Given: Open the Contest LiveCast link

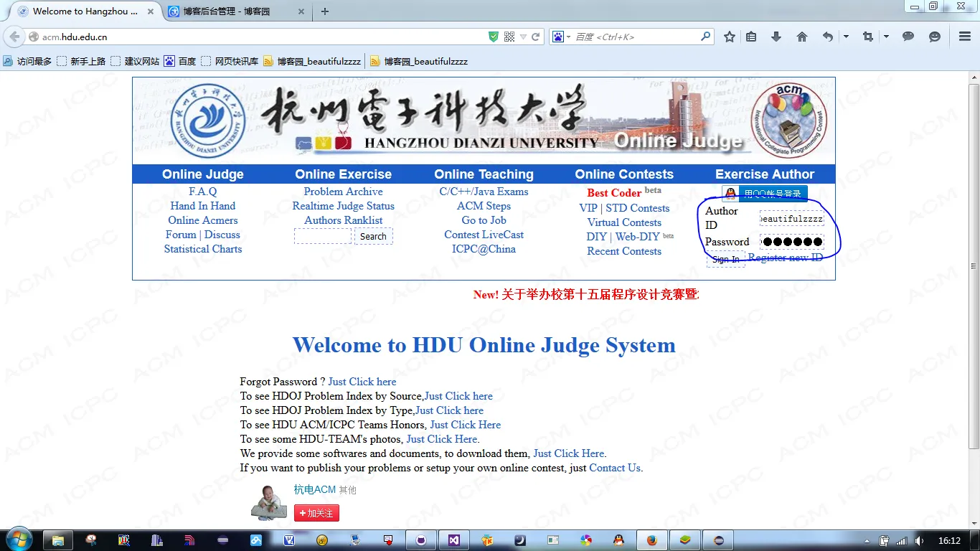Looking at the screenshot, I should coord(484,235).
